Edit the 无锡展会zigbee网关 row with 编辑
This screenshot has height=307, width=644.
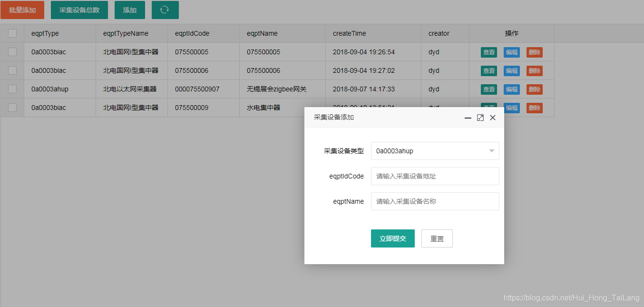coord(512,89)
